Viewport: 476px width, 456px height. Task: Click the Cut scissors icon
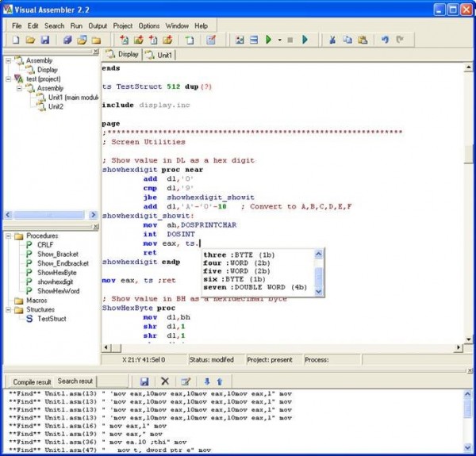[333, 40]
